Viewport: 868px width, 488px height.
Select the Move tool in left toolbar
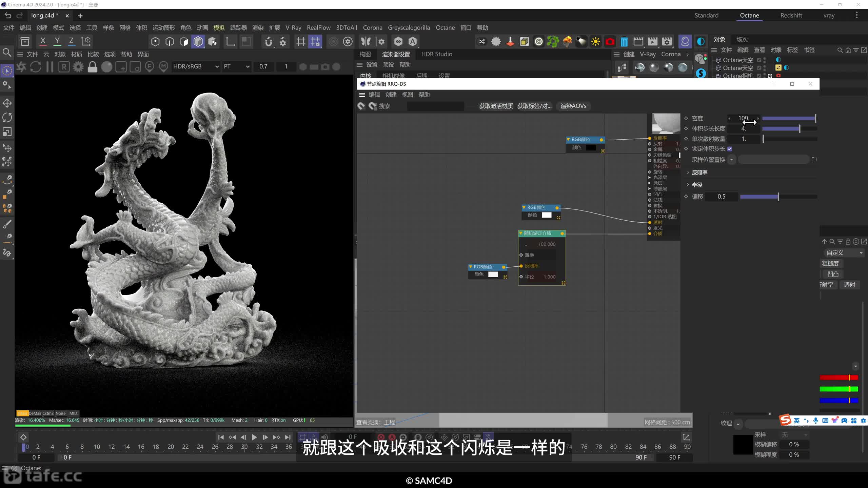(x=7, y=103)
